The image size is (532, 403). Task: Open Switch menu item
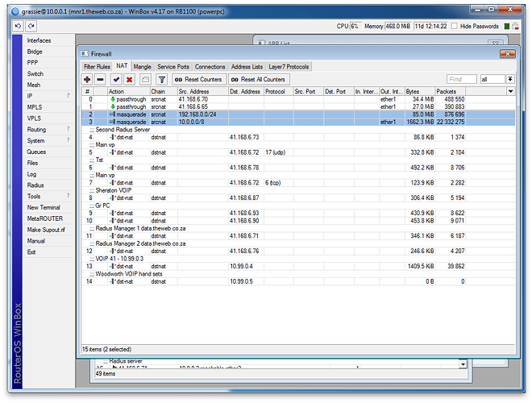[x=48, y=74]
